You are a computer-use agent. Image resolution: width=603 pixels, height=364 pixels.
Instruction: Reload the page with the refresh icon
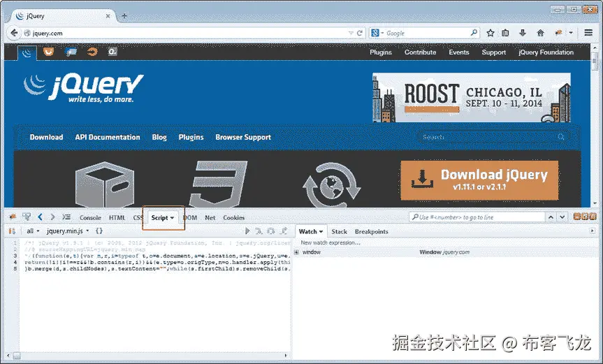pos(360,33)
